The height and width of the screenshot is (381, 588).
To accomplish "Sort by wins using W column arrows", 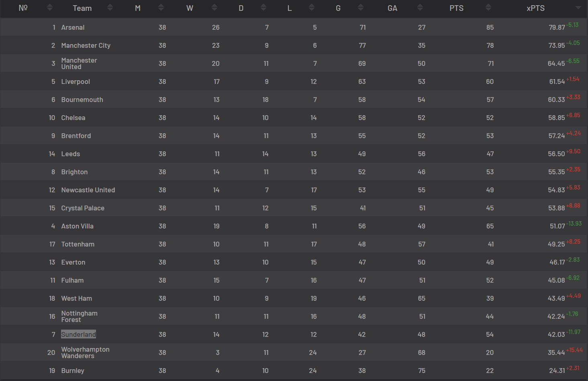I will [214, 7].
